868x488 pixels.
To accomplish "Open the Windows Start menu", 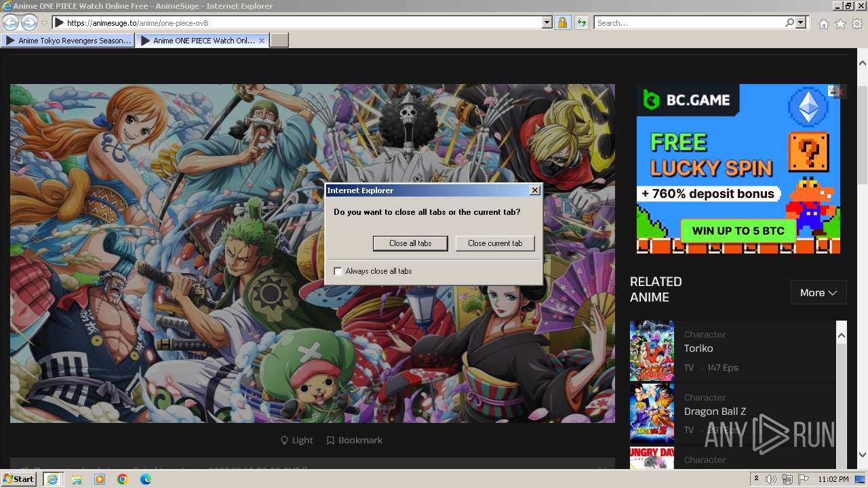I will 18,479.
